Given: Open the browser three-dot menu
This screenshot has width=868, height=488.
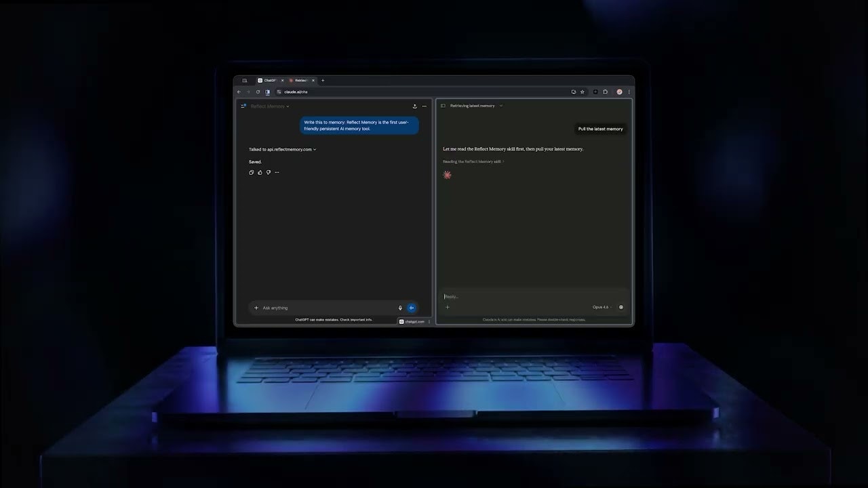Looking at the screenshot, I should point(629,91).
